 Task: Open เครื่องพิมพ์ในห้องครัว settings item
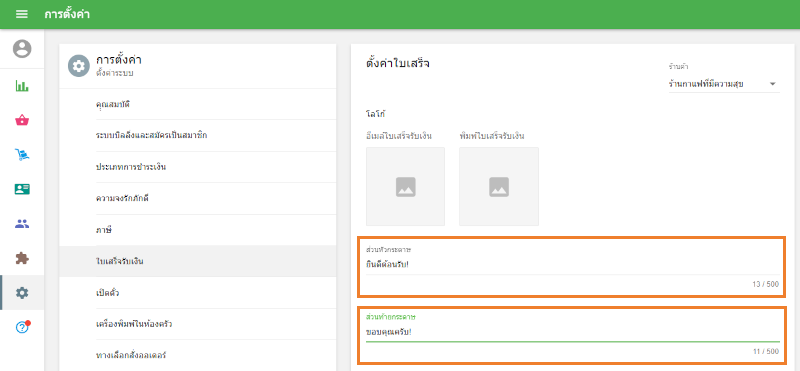click(197, 324)
